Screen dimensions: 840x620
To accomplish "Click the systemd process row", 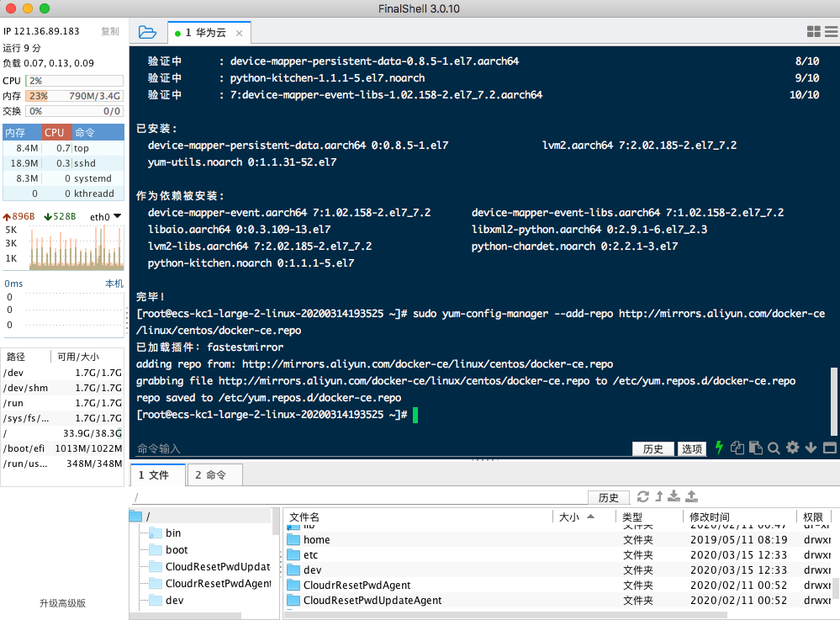I will pos(63,178).
